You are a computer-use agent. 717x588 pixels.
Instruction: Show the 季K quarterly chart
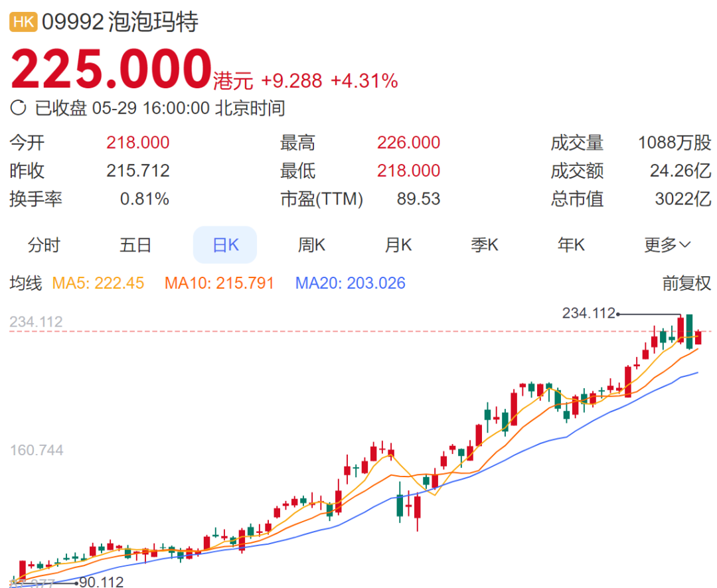point(485,245)
